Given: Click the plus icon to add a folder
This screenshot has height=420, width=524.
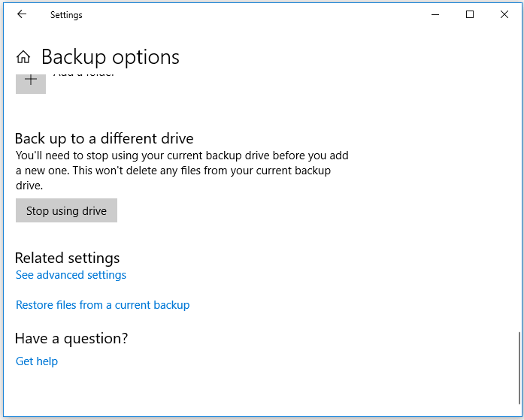Looking at the screenshot, I should tap(31, 81).
